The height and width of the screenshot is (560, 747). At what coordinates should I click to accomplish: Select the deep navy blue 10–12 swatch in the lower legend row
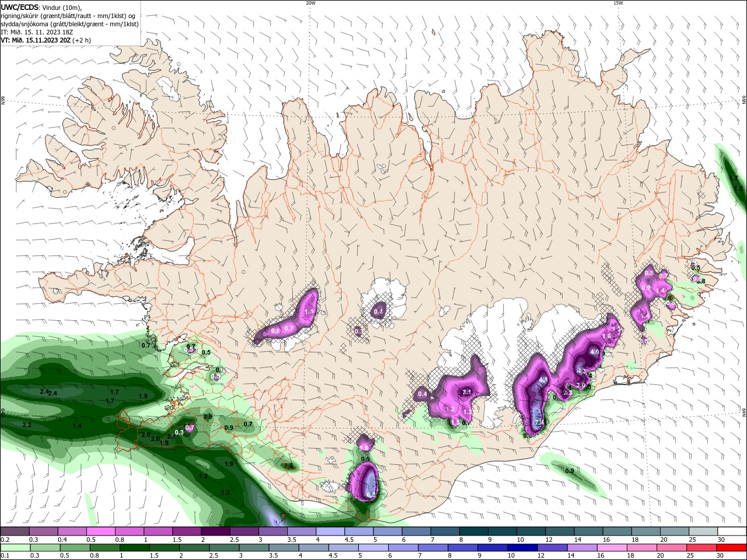522,548
